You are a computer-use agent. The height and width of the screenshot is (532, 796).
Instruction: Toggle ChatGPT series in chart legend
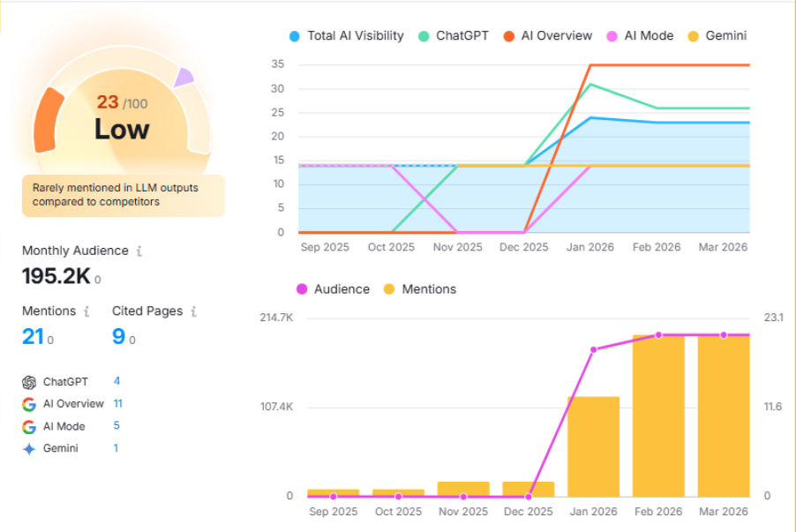(455, 36)
